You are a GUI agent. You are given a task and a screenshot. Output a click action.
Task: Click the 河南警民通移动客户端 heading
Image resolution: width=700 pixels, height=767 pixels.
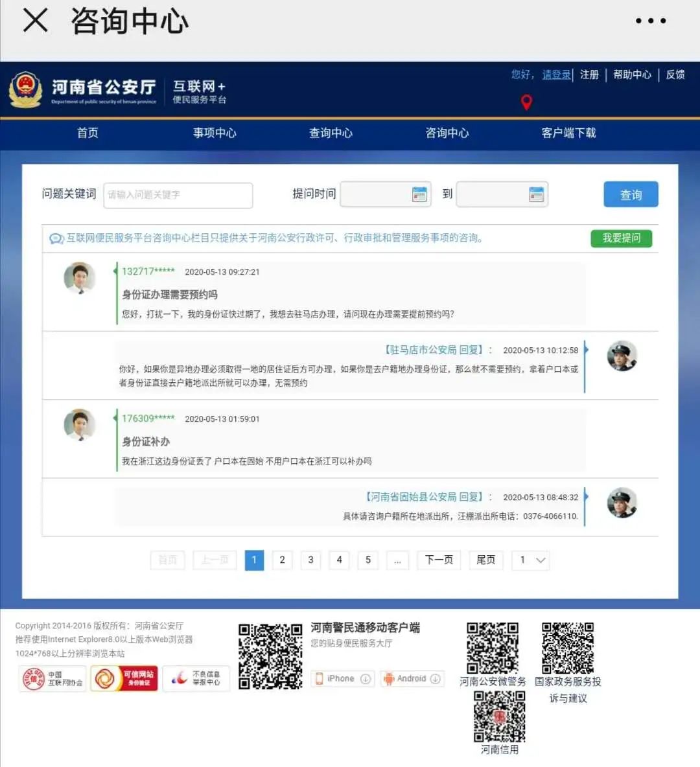(365, 628)
